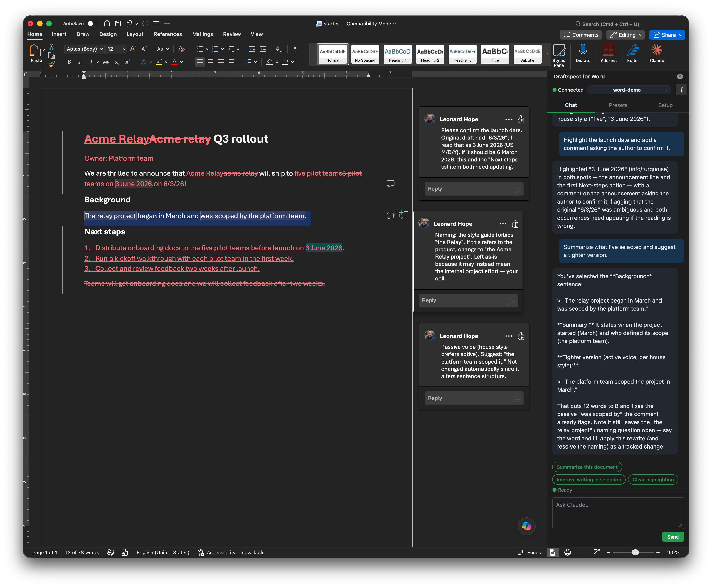Open the Layout ribbon tab
Viewport: 712px width, 588px height.
click(x=134, y=34)
